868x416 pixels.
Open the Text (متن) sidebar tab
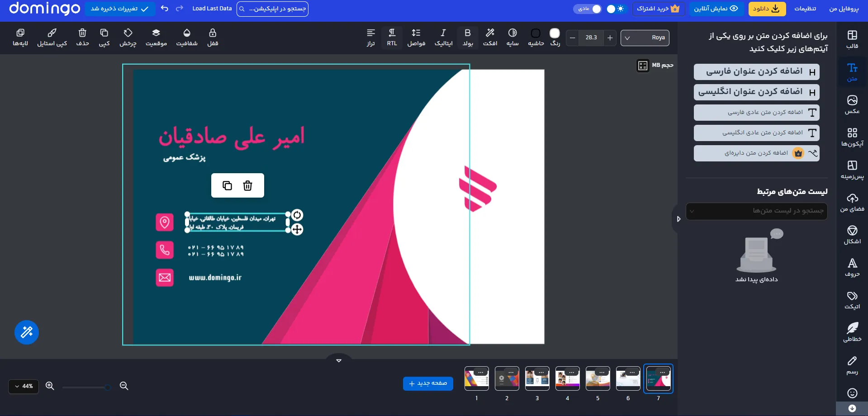852,72
